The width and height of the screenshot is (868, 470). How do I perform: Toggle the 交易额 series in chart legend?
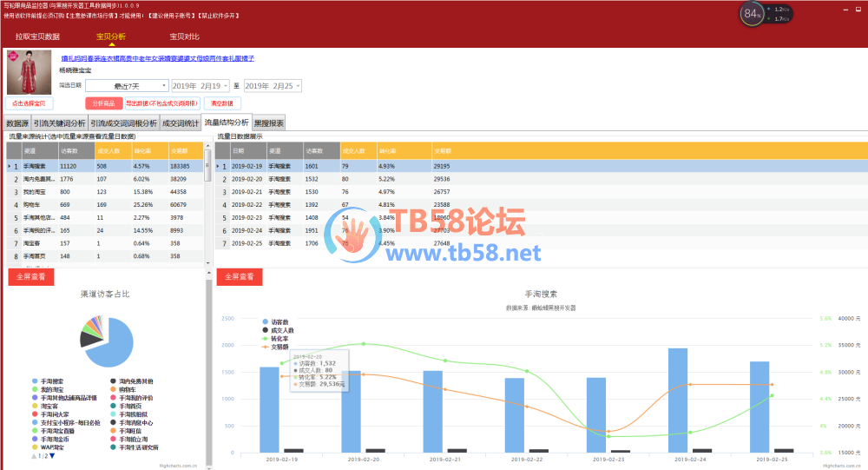click(275, 347)
